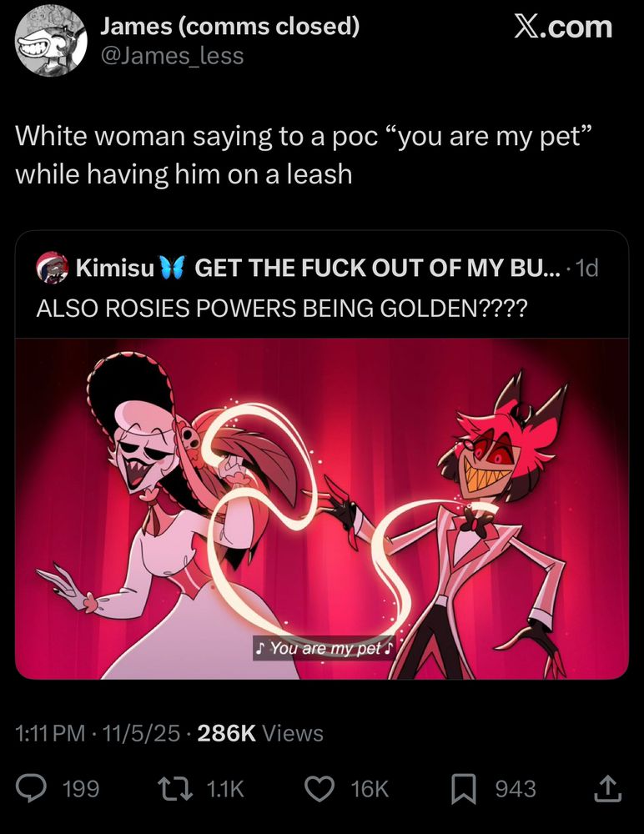Open Kimisu's small avatar in quoted post

[x=53, y=267]
